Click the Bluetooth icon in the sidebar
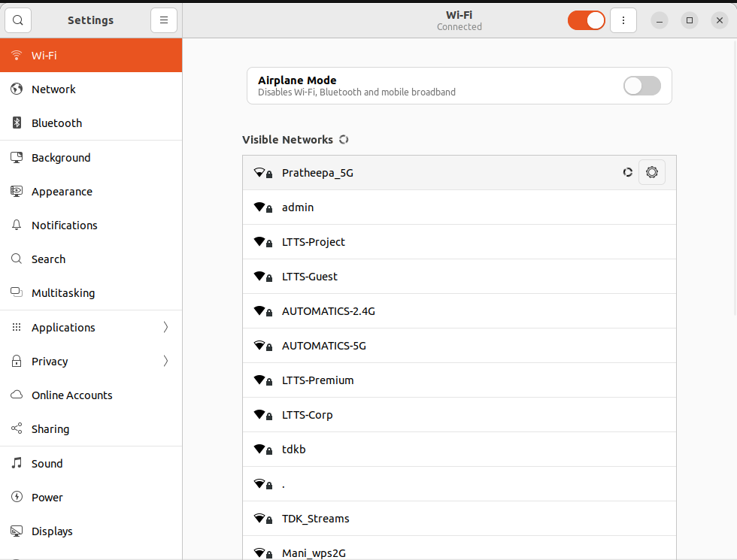Viewport: 737px width, 560px height. point(17,123)
